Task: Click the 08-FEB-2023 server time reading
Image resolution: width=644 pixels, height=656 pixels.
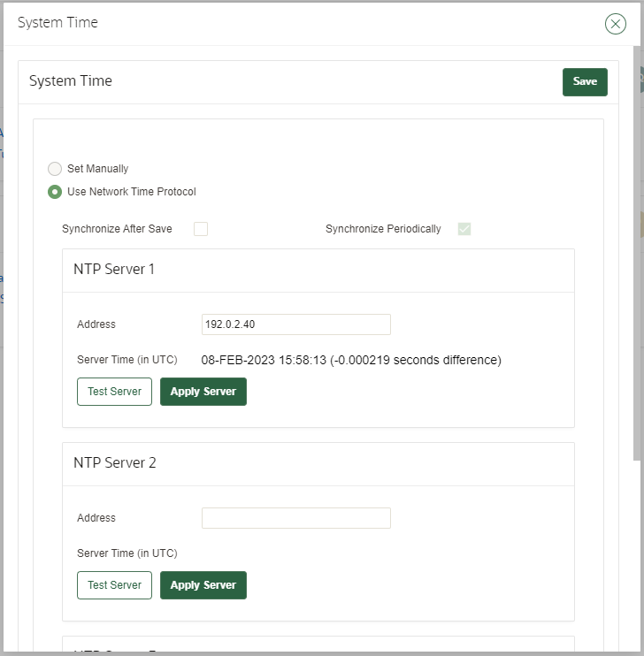Action: point(351,360)
